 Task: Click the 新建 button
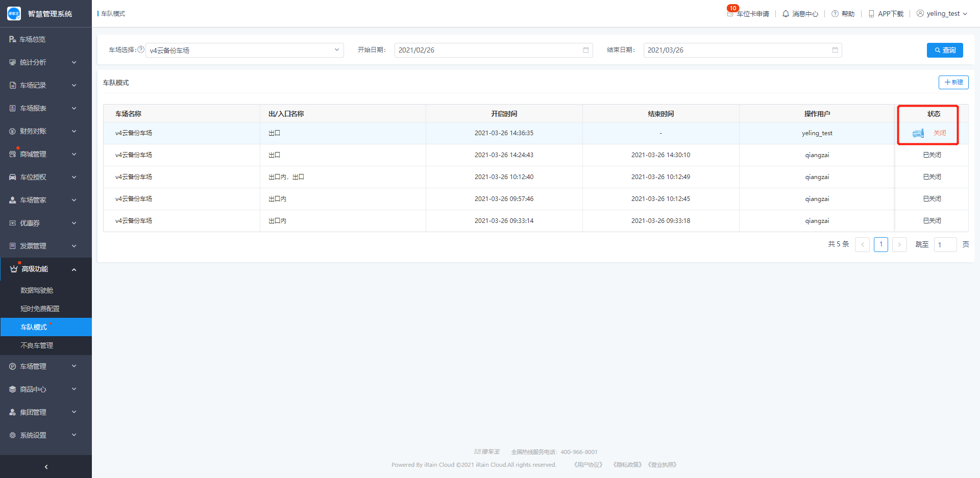coord(953,82)
